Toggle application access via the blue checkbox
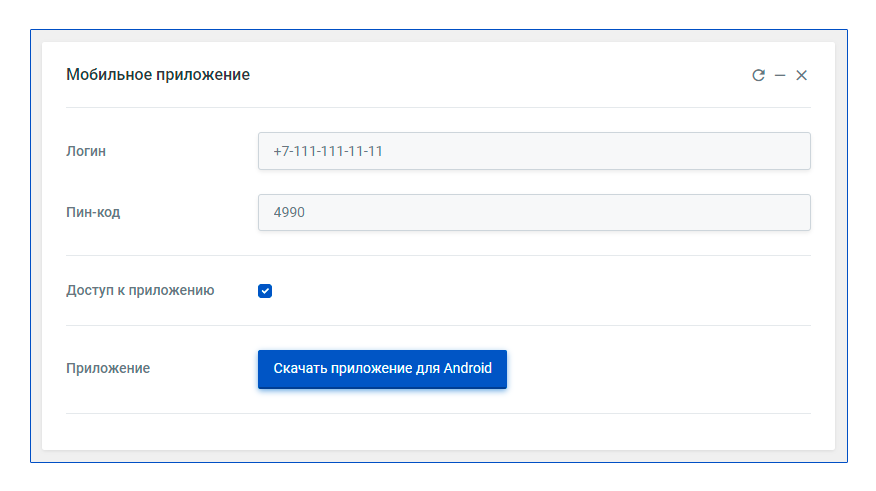The width and height of the screenshot is (876, 491). point(265,291)
